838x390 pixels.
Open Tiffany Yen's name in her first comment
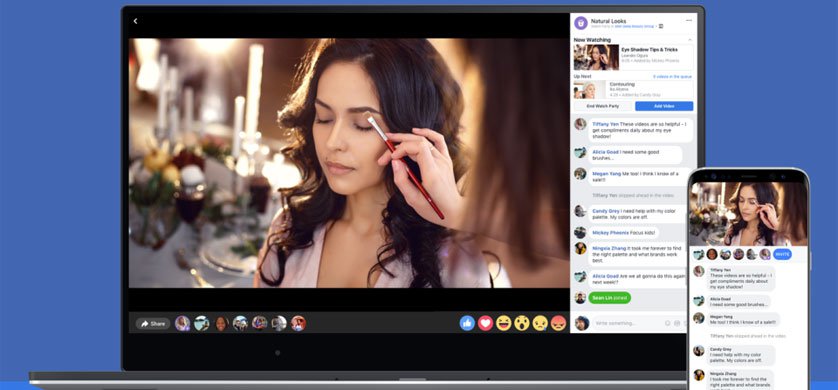(605, 124)
